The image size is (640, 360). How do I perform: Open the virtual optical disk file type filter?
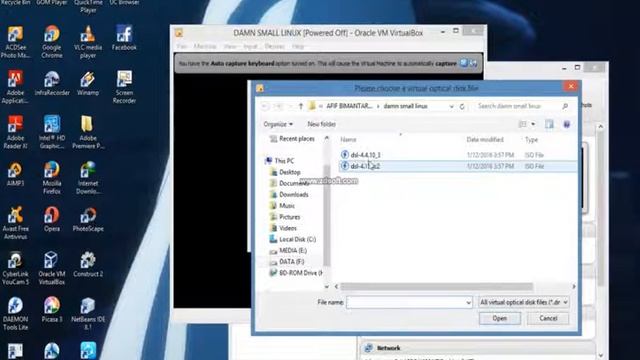point(524,302)
